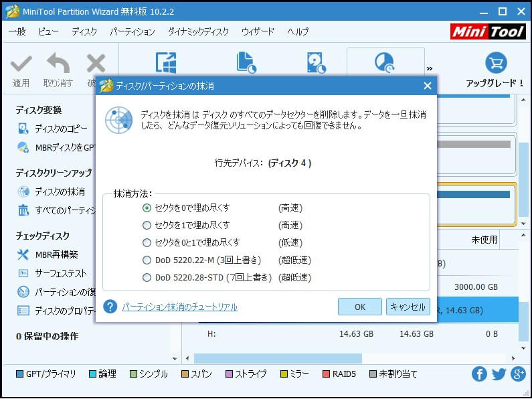Close the wipe disk dialog
Viewport: 532px width, 399px height.
coord(428,86)
